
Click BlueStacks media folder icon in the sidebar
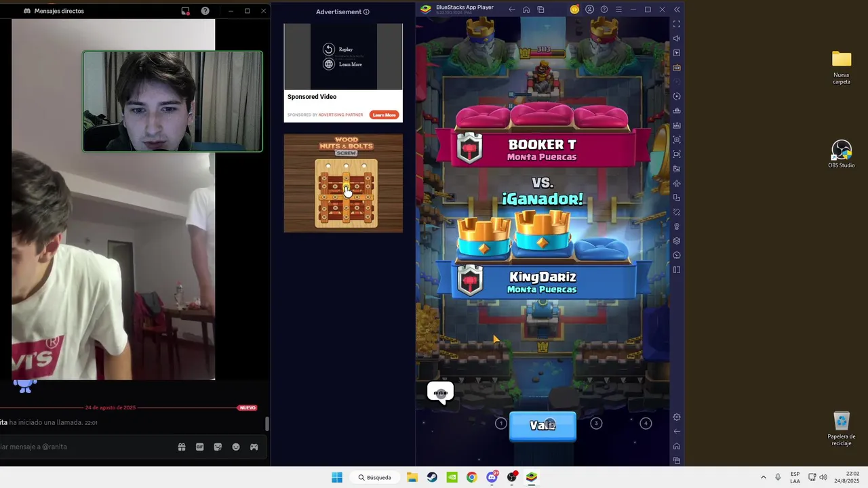677,169
